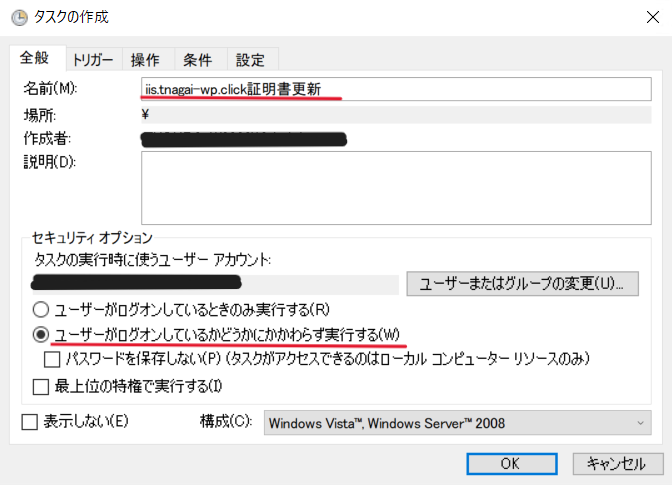Choose ユーザーがログオンしているかどうかにかかわらず実行する option

pos(42,333)
